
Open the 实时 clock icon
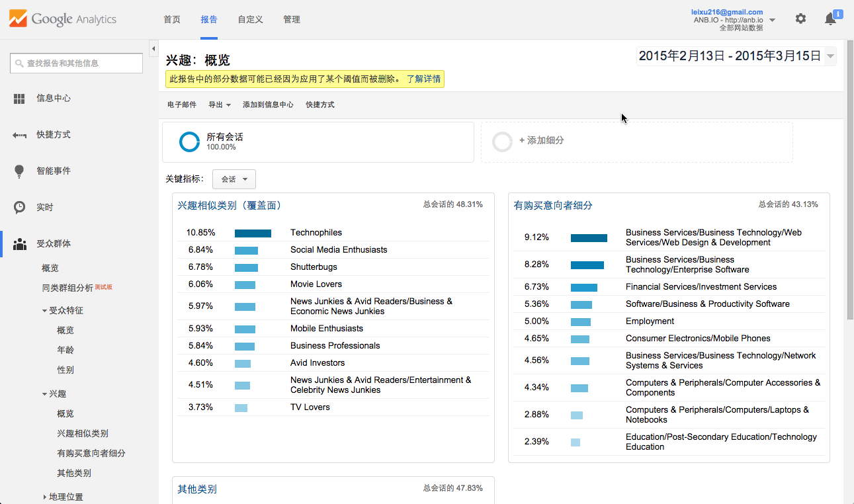coord(20,208)
